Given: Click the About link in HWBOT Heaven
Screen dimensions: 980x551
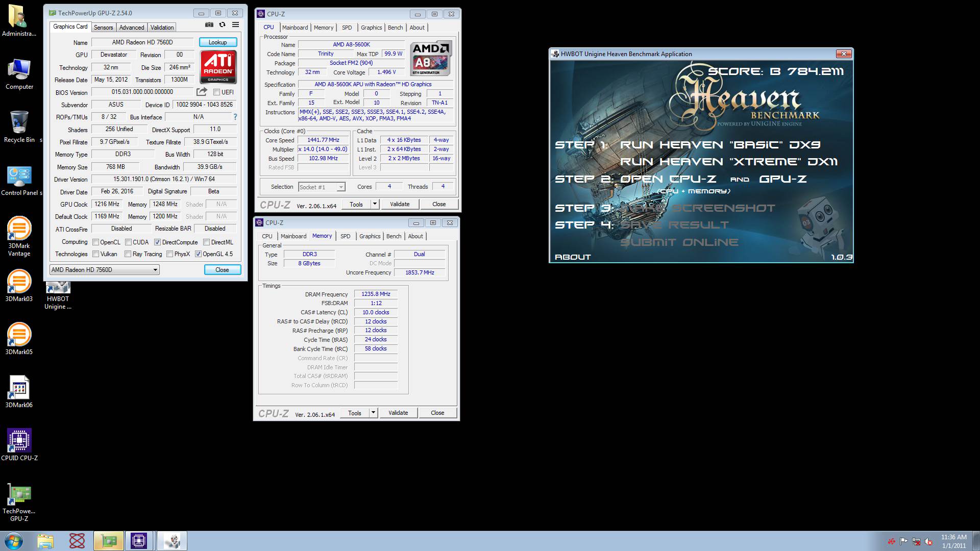Looking at the screenshot, I should pos(573,257).
